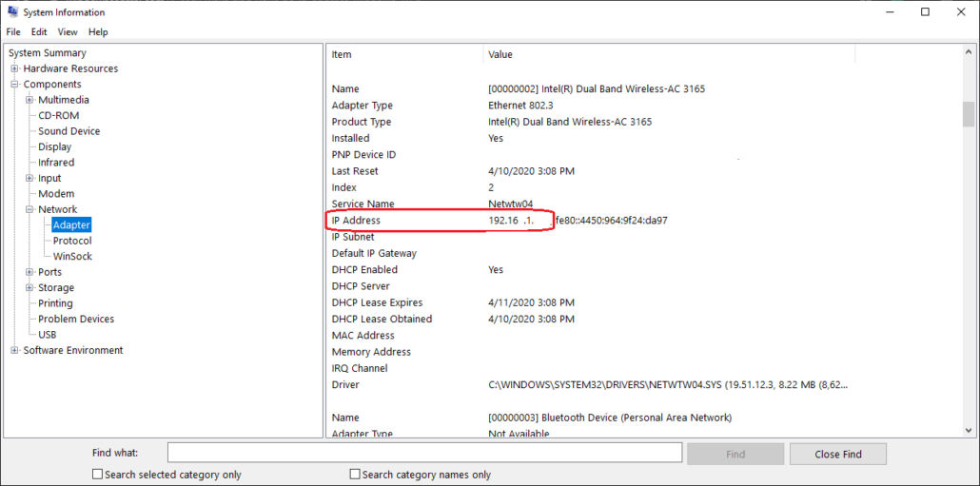
Task: Expand the Input node
Action: (29, 178)
